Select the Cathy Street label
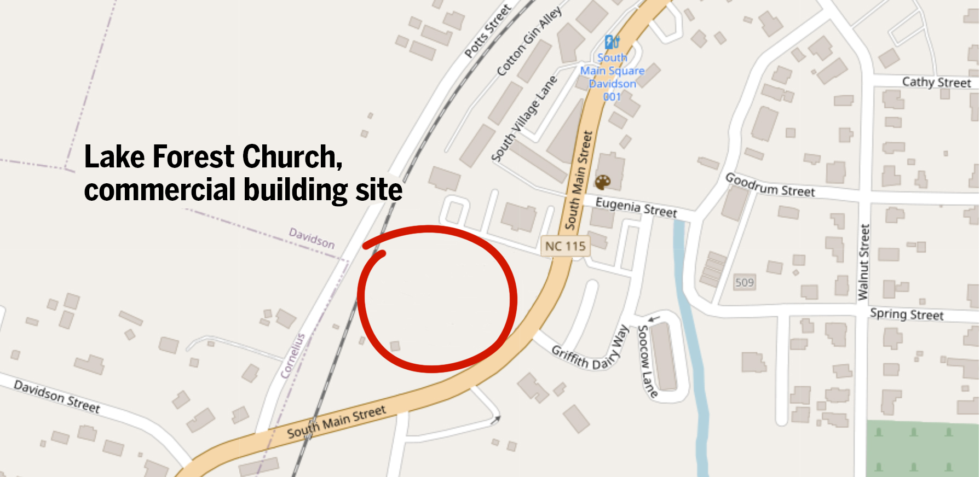Screen dimensions: 980x477 click(x=936, y=82)
